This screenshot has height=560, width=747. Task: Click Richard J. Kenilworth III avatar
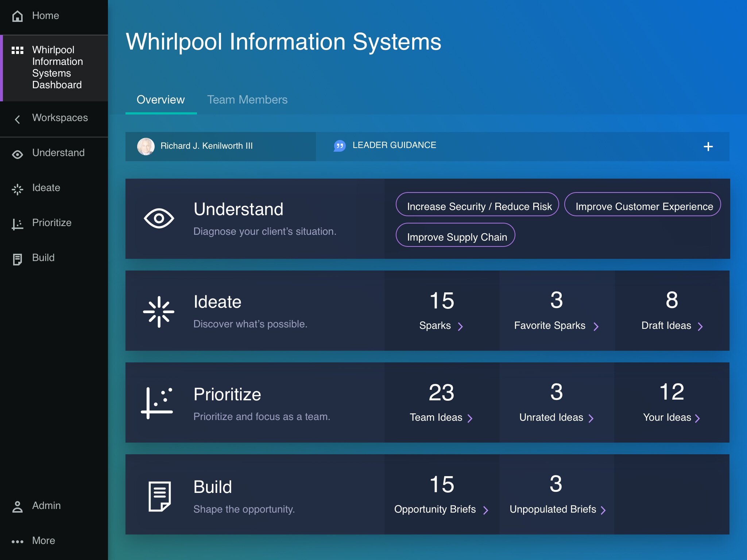click(146, 146)
